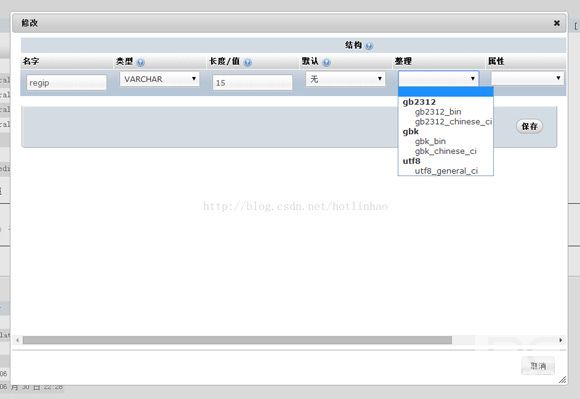Click the 名字 column header
The height and width of the screenshot is (399, 580).
(x=31, y=61)
